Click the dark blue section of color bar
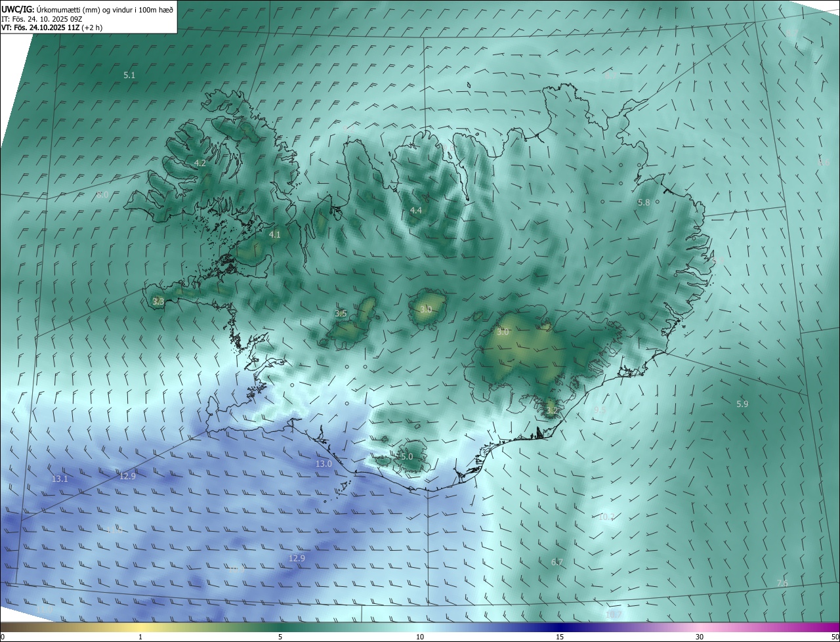 click(x=560, y=628)
